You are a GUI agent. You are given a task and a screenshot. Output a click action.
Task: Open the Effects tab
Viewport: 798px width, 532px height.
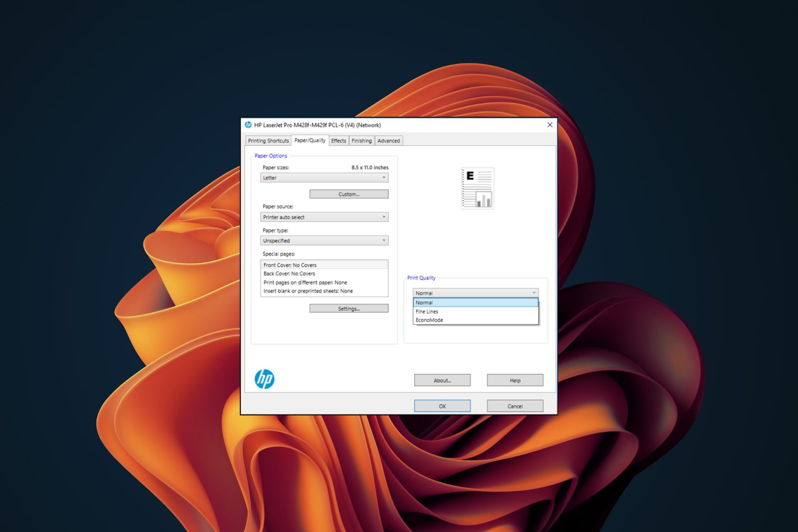[338, 141]
